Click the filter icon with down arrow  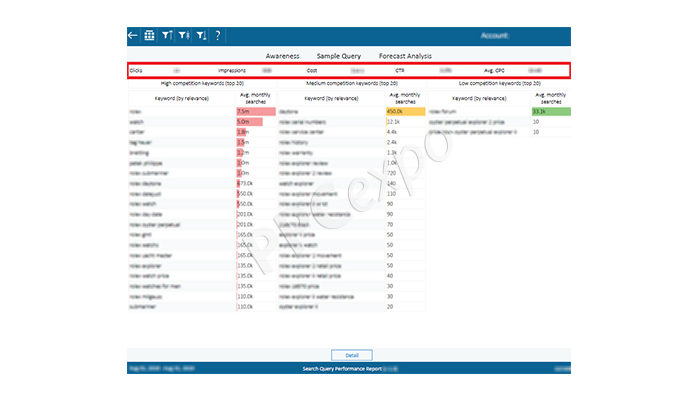tap(201, 35)
